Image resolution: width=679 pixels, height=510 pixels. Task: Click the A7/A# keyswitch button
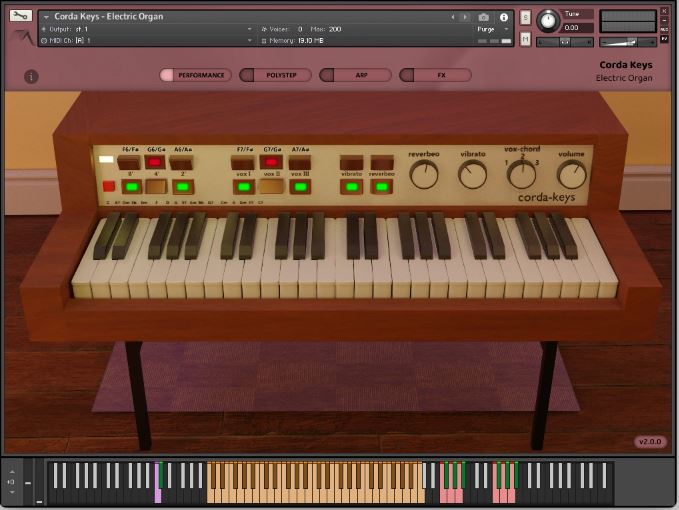300,163
